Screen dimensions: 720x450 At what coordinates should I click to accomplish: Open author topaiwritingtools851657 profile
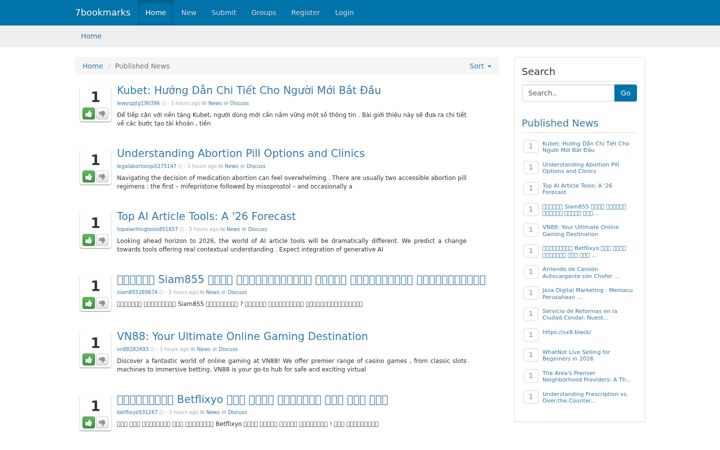(147, 229)
